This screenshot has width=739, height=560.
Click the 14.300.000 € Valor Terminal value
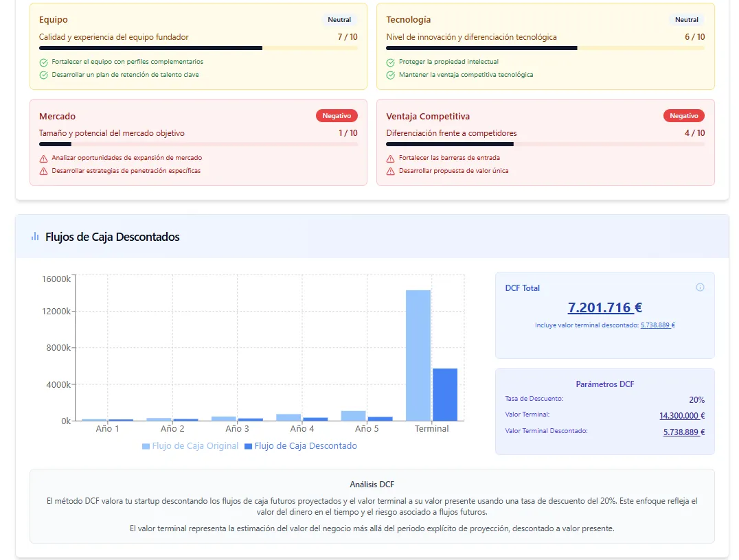click(681, 415)
